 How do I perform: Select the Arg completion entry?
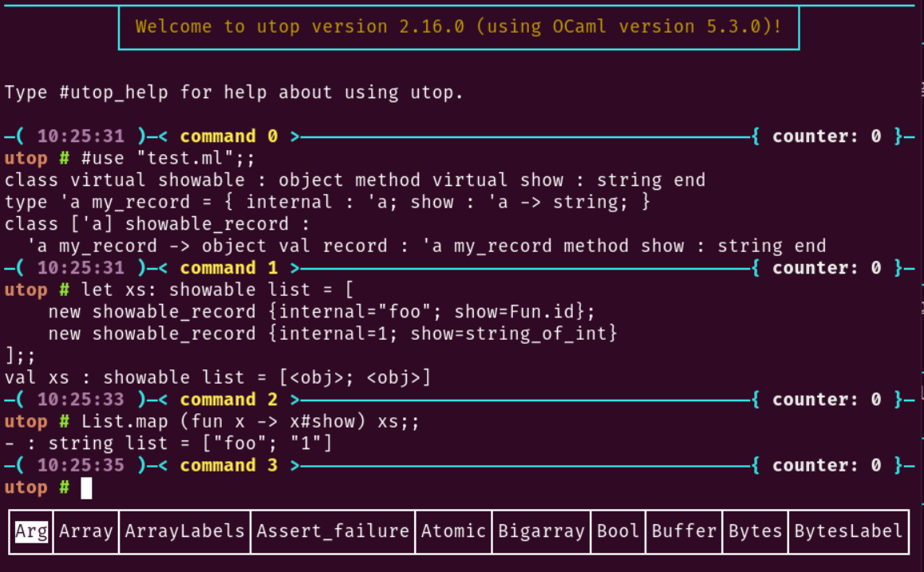[x=32, y=531]
